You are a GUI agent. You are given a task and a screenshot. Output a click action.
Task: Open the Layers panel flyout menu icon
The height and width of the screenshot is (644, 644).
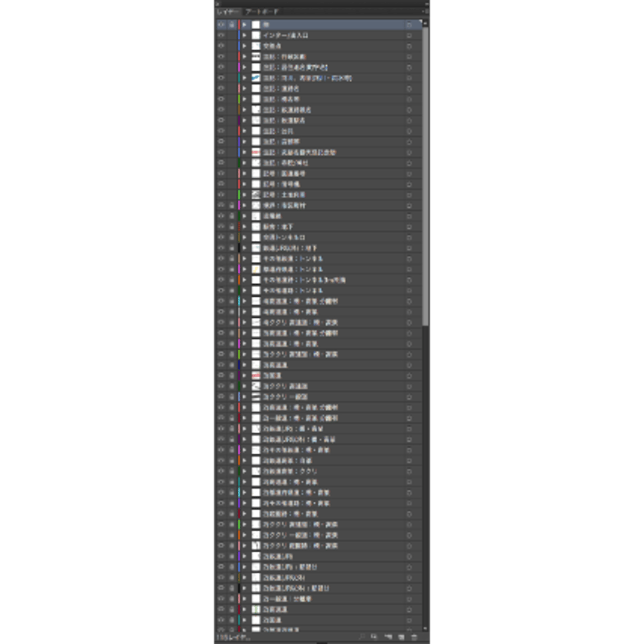(x=426, y=11)
